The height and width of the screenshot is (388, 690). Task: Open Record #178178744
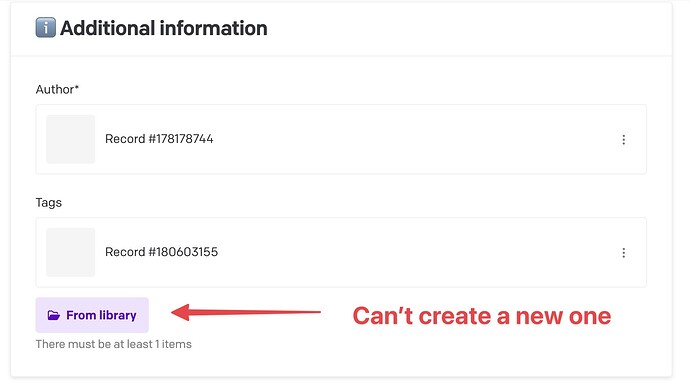pyautogui.click(x=159, y=139)
